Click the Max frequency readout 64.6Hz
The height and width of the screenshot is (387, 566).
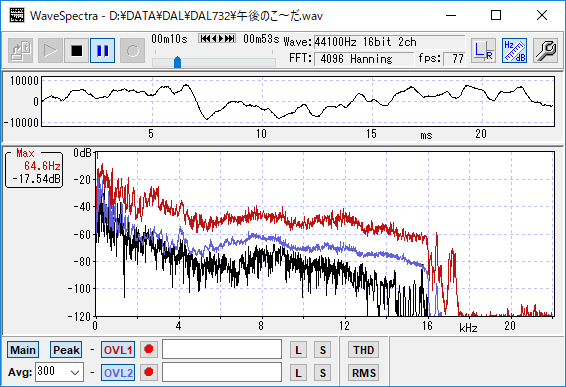coord(42,166)
